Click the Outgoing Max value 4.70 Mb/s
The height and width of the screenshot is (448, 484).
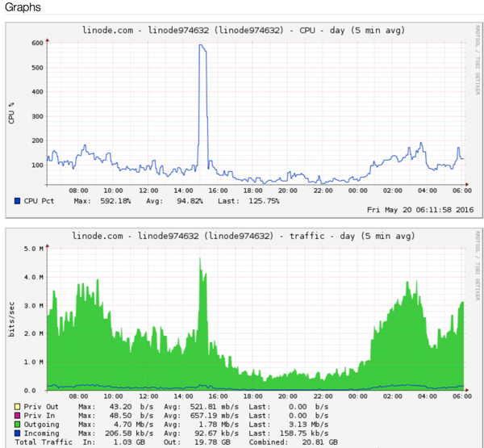133,425
